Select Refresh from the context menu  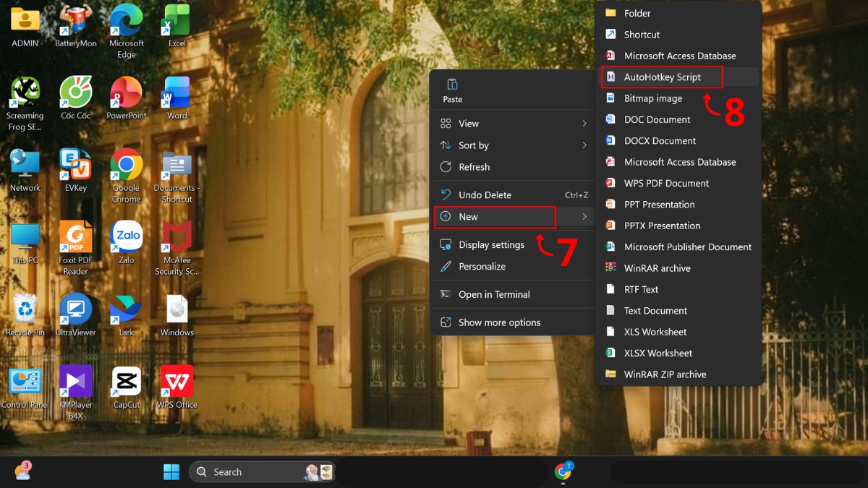pos(474,167)
